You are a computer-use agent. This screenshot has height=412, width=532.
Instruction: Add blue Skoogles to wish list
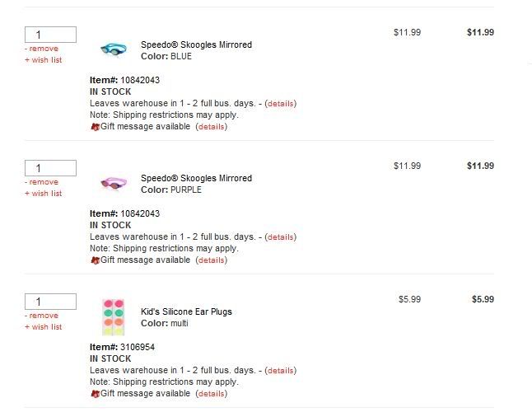tap(44, 60)
